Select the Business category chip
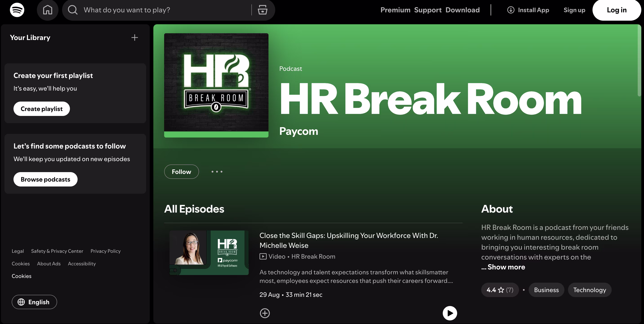Image resolution: width=644 pixels, height=324 pixels. coord(546,290)
